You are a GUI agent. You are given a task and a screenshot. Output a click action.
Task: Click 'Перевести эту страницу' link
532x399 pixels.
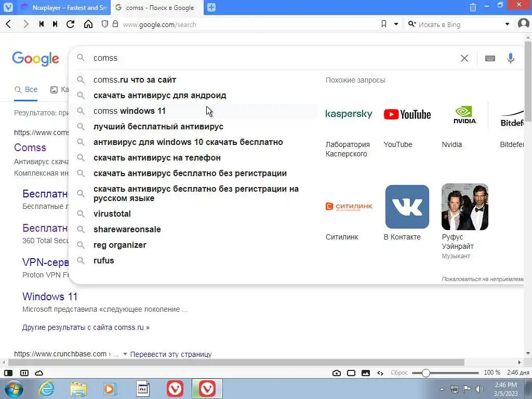click(170, 354)
